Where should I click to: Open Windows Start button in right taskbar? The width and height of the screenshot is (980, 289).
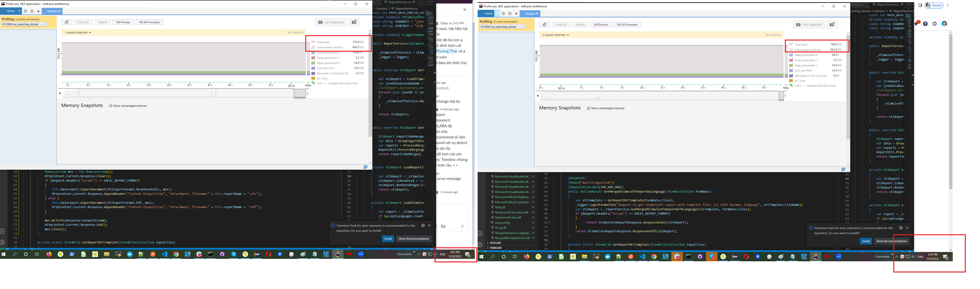click(481, 257)
